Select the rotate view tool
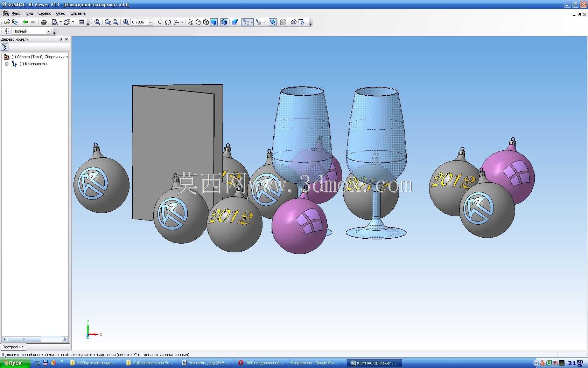 pos(168,22)
